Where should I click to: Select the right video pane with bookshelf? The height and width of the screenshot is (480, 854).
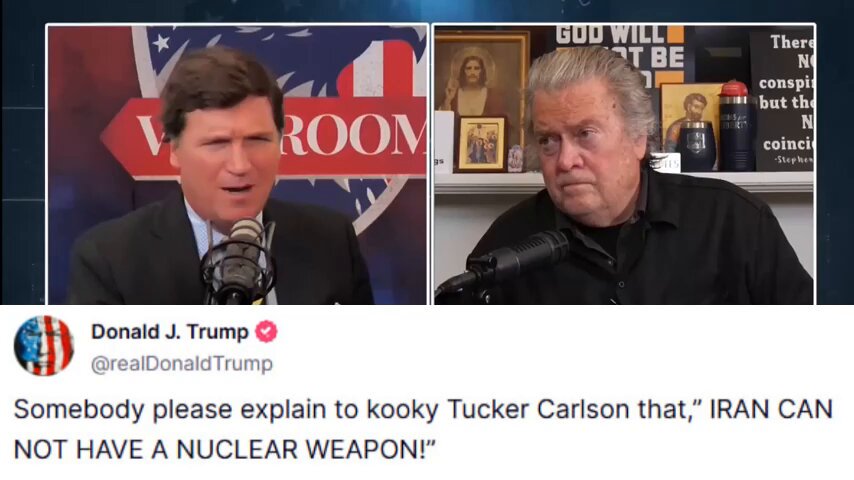coord(624,165)
